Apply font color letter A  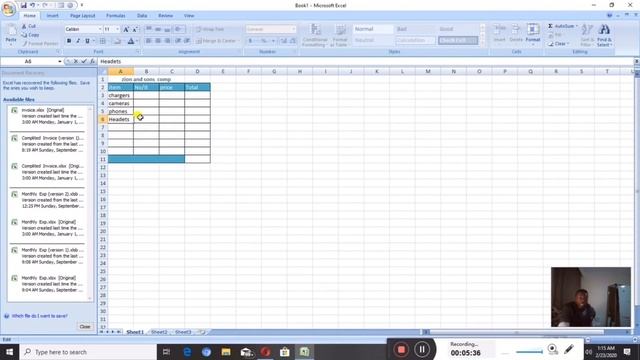(131, 41)
